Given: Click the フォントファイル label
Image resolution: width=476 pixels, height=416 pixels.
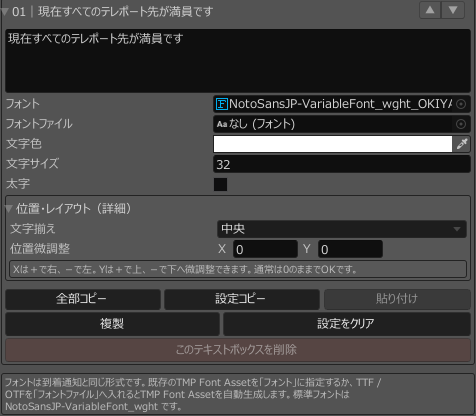Looking at the screenshot, I should (39, 124).
